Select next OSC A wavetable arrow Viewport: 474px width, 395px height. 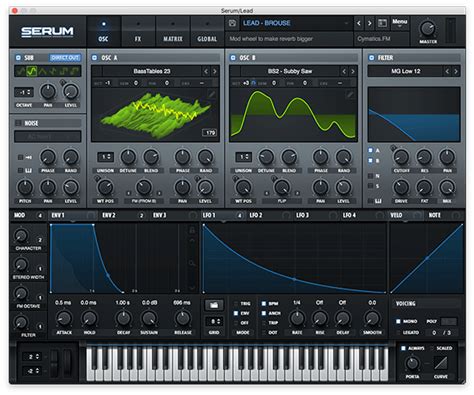pos(215,71)
